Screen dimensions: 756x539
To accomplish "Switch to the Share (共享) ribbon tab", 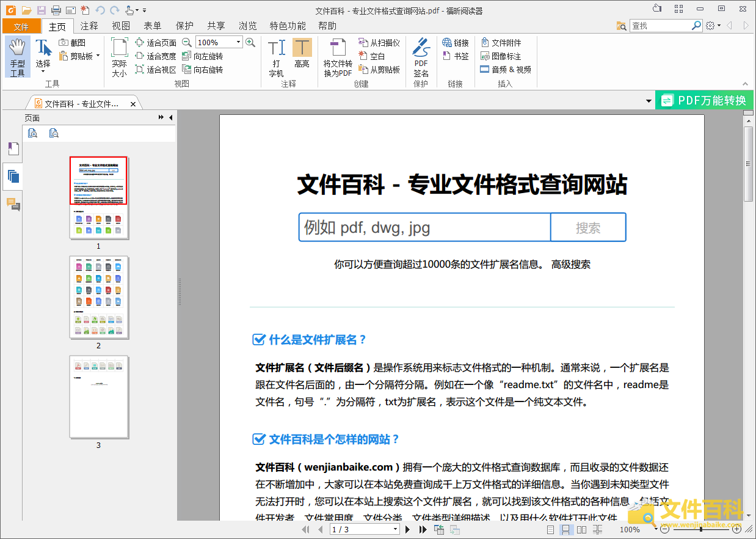I will click(x=216, y=26).
